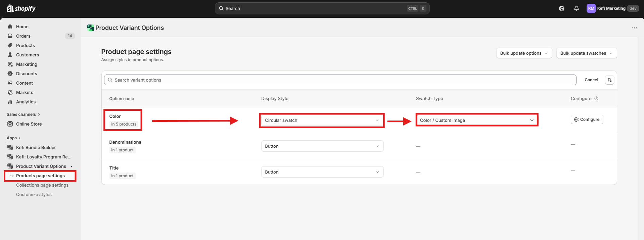Click Configure button for Color option
Image resolution: width=644 pixels, height=240 pixels.
tap(587, 119)
